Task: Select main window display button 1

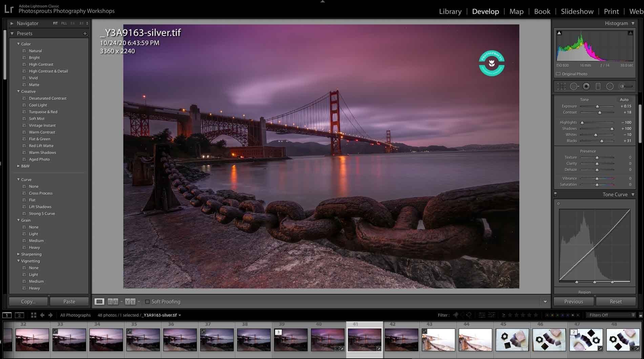Action: click(x=7, y=315)
